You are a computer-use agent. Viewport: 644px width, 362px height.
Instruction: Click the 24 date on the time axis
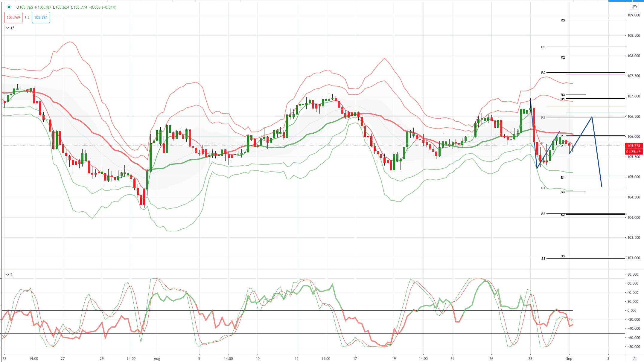pyautogui.click(x=453, y=359)
